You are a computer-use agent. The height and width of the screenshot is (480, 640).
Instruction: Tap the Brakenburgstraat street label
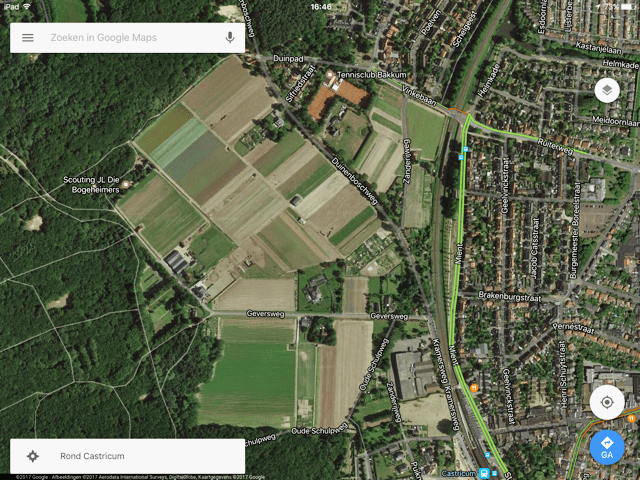click(x=510, y=296)
